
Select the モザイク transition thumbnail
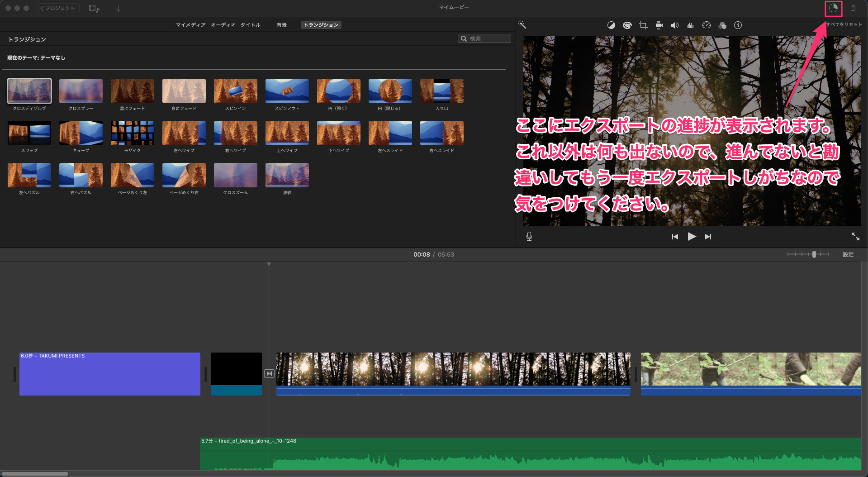tap(133, 133)
